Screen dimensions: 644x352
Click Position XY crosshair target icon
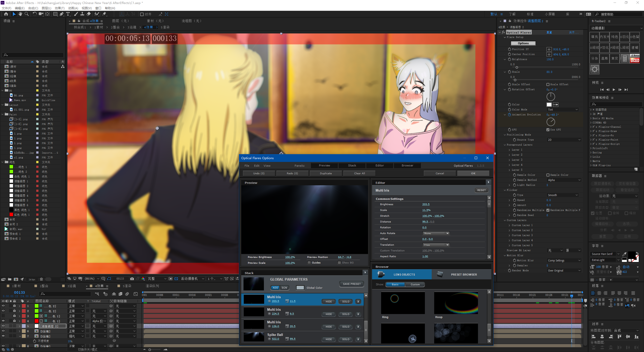(549, 49)
